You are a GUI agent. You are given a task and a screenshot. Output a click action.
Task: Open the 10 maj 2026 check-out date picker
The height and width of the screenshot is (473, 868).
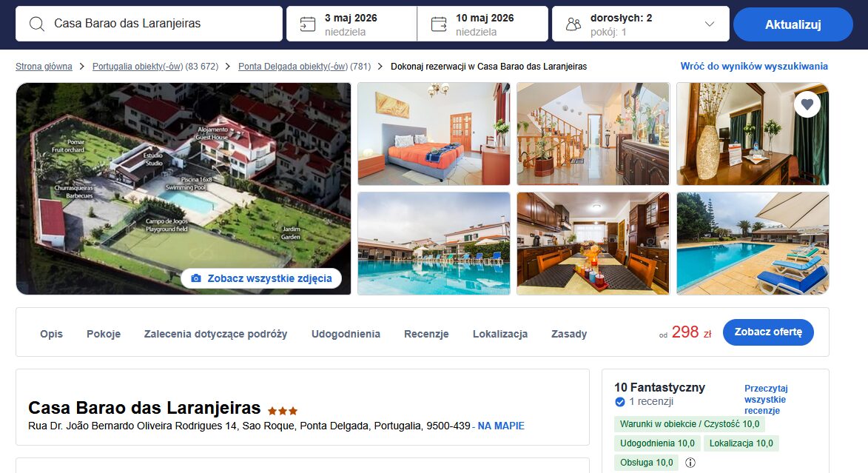[x=482, y=24]
